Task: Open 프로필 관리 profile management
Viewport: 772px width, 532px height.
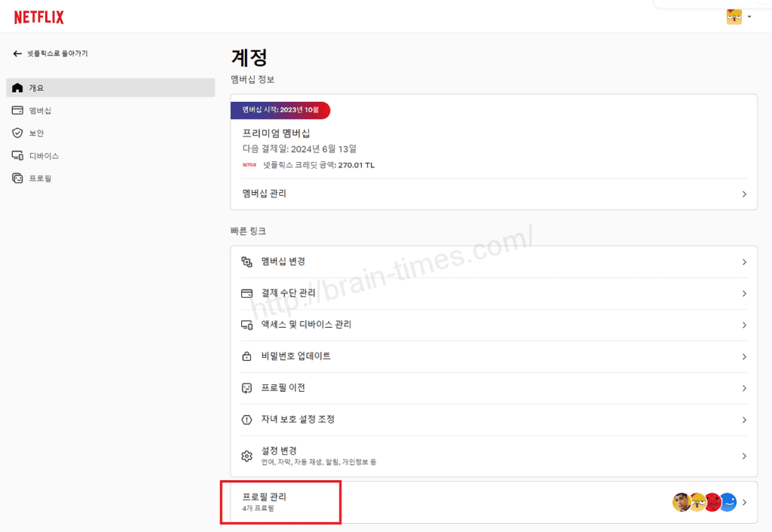Action: click(x=265, y=497)
